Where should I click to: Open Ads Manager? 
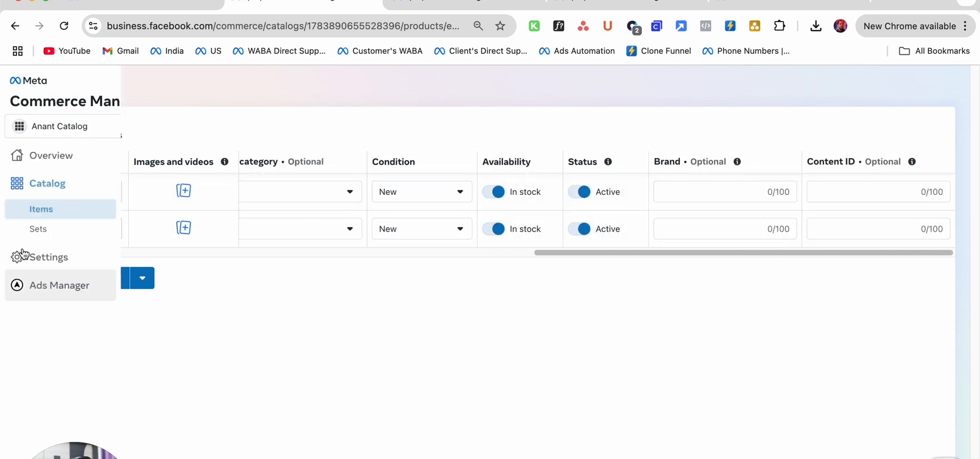tap(60, 285)
